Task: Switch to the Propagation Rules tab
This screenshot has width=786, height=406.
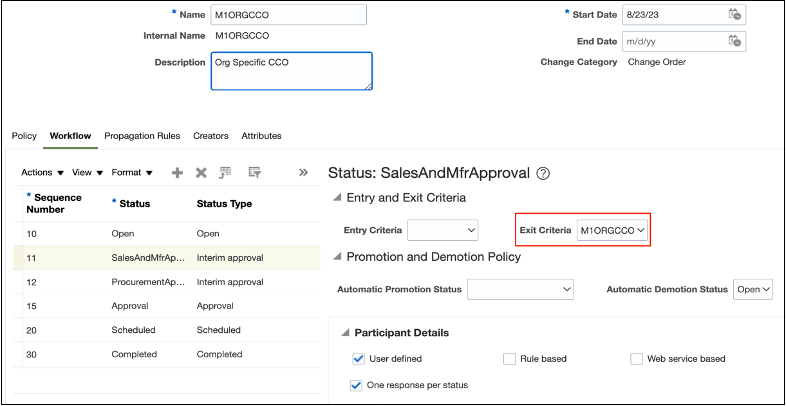Action: [142, 136]
